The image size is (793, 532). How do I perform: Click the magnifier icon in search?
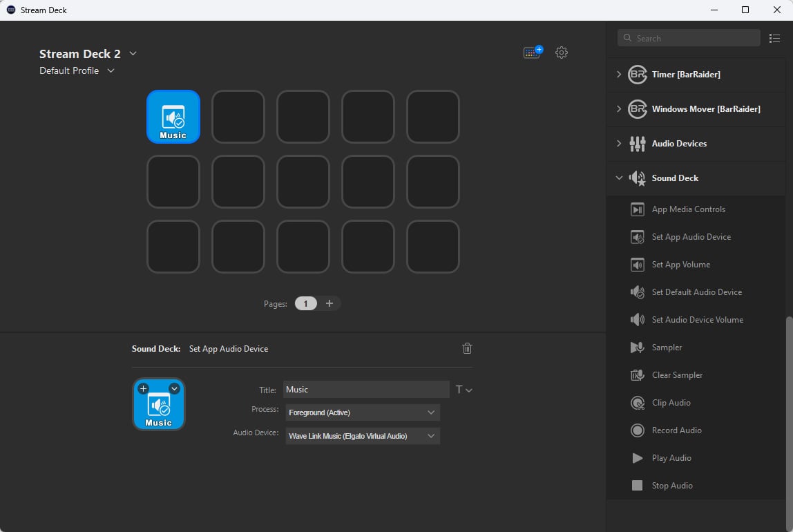[x=628, y=38]
